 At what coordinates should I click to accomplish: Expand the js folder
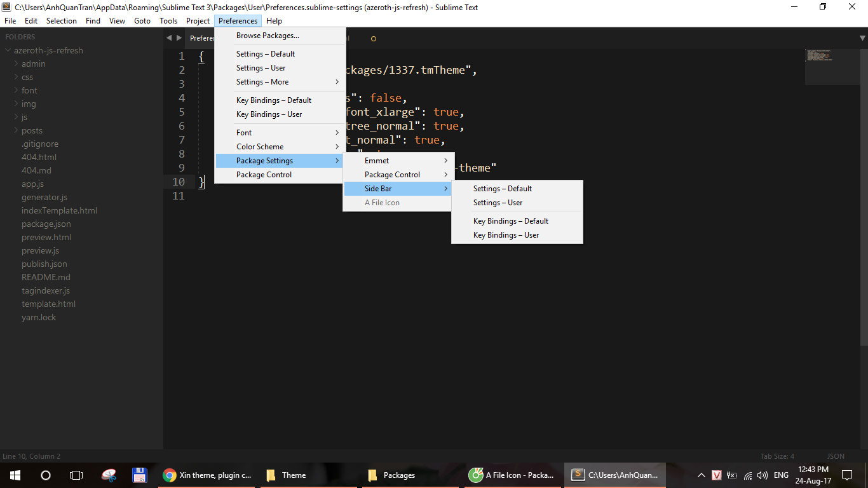point(16,117)
